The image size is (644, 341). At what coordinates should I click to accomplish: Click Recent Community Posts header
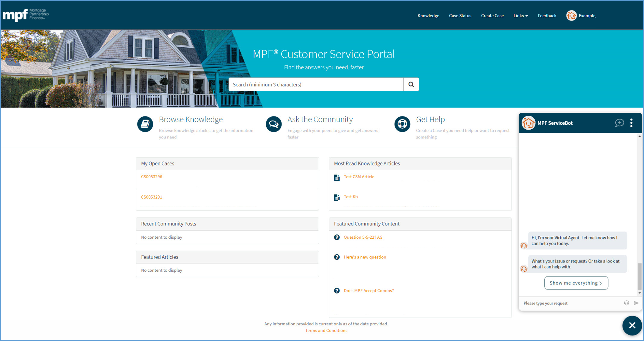[227, 224]
